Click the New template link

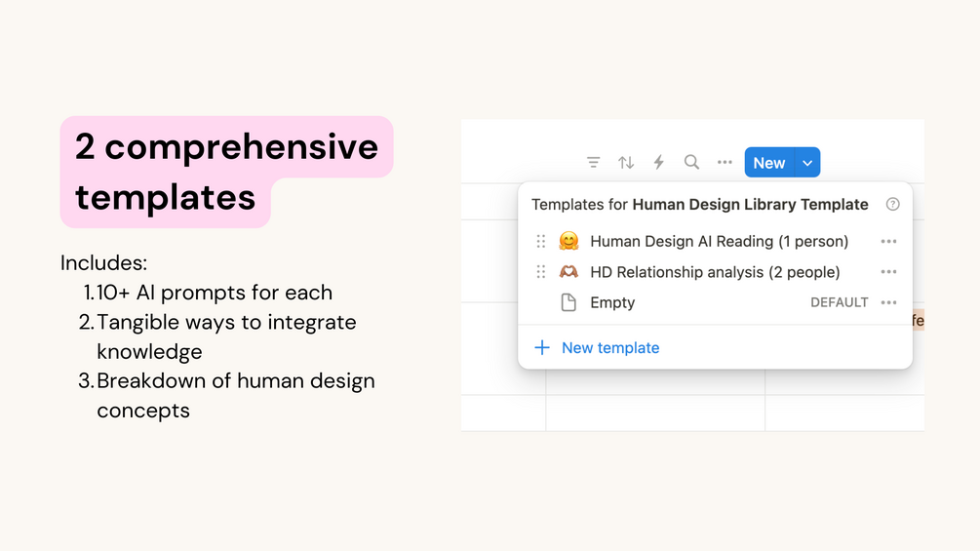pyautogui.click(x=610, y=348)
